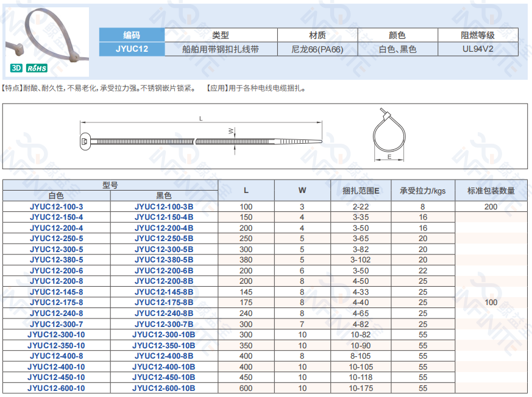
Task: Open white model JYUC12-145-8
Action: (56, 292)
